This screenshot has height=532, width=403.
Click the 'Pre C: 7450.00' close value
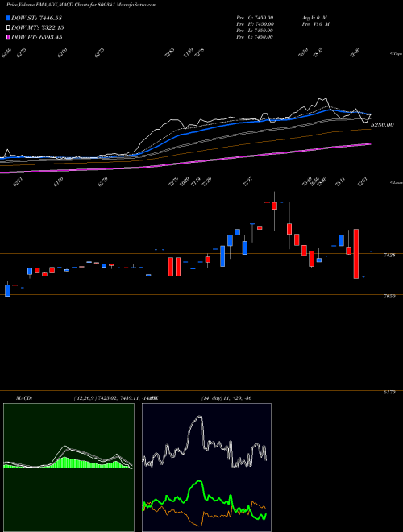255,37
